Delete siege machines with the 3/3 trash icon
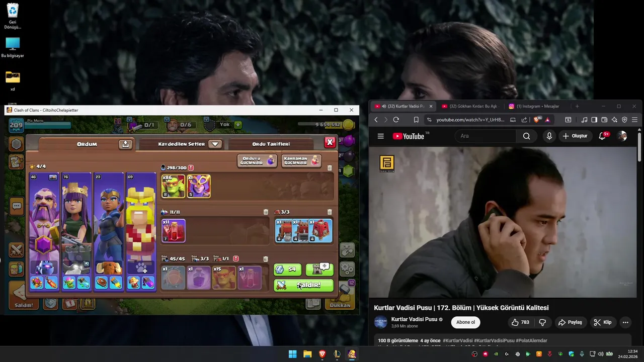The height and width of the screenshot is (362, 644). (330, 212)
